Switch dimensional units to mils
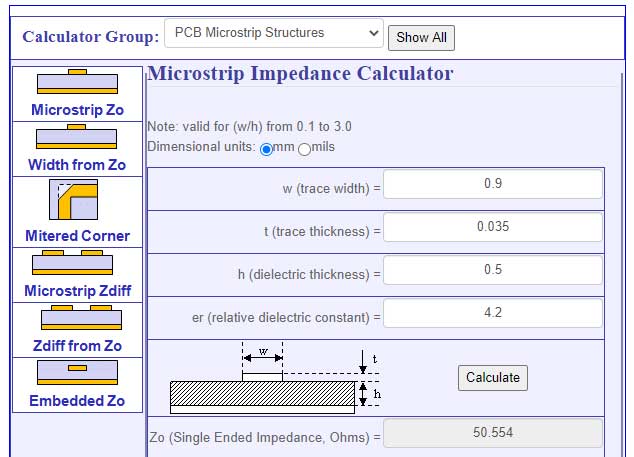 point(304,149)
